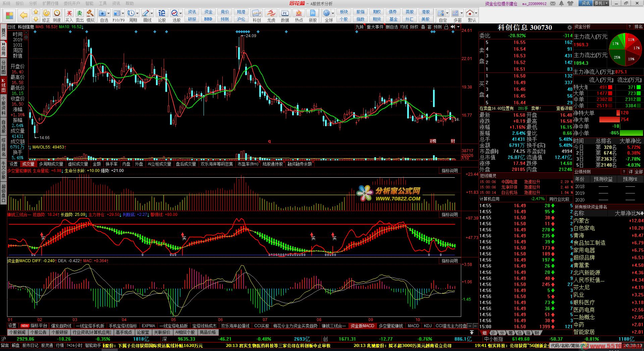Expand the 自定 dropdown arrow
Image resolution: width=644 pixels, height=351 pixels.
(447, 13)
